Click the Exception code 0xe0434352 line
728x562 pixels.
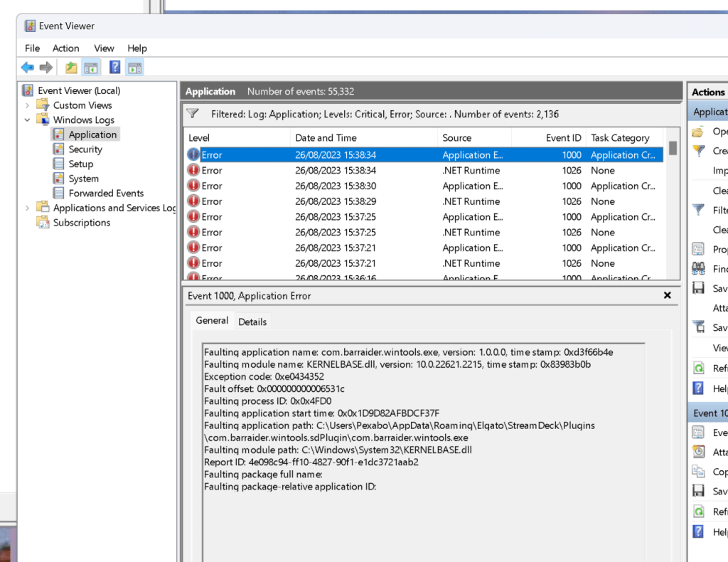pos(264,376)
